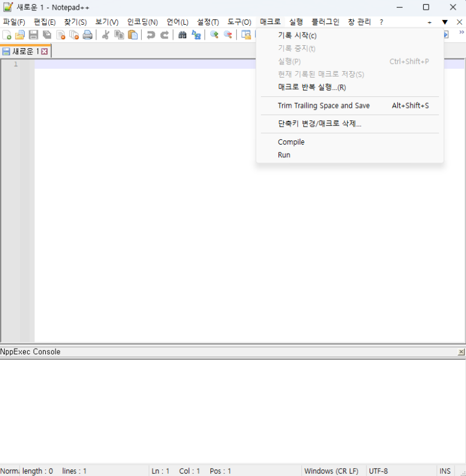Open the 창 관리 menu
The image size is (466, 476).
(359, 22)
